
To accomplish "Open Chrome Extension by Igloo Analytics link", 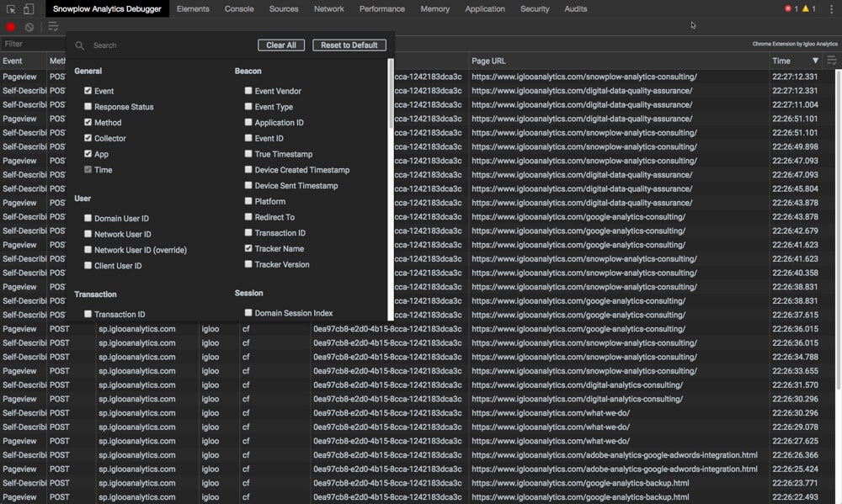I will tap(795, 44).
